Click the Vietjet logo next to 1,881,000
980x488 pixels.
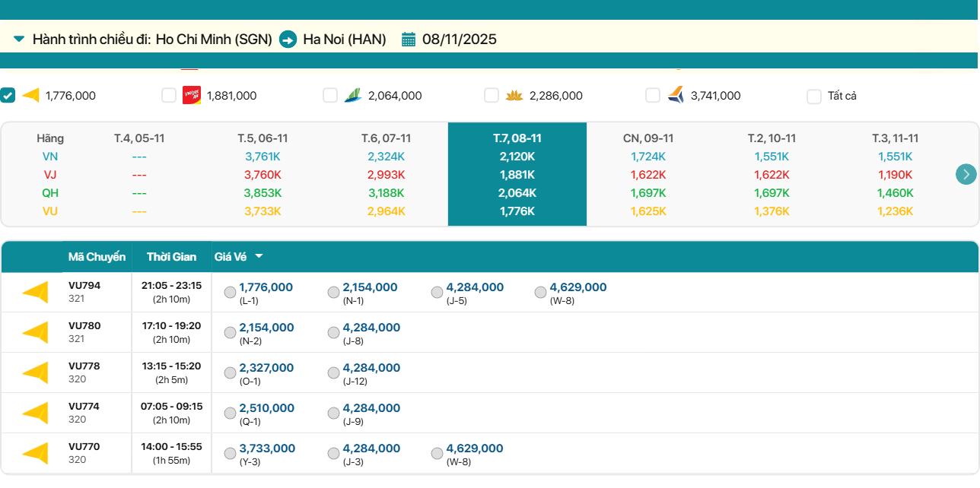[x=192, y=95]
